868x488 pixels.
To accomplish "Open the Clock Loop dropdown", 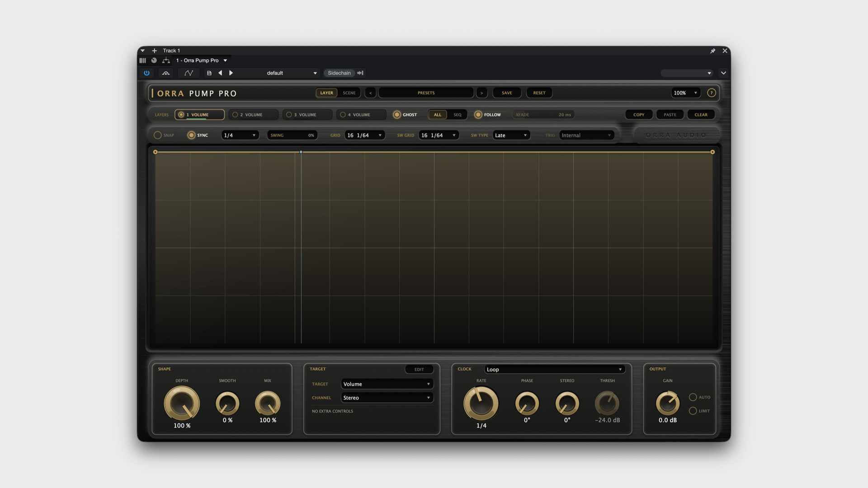I will click(555, 369).
